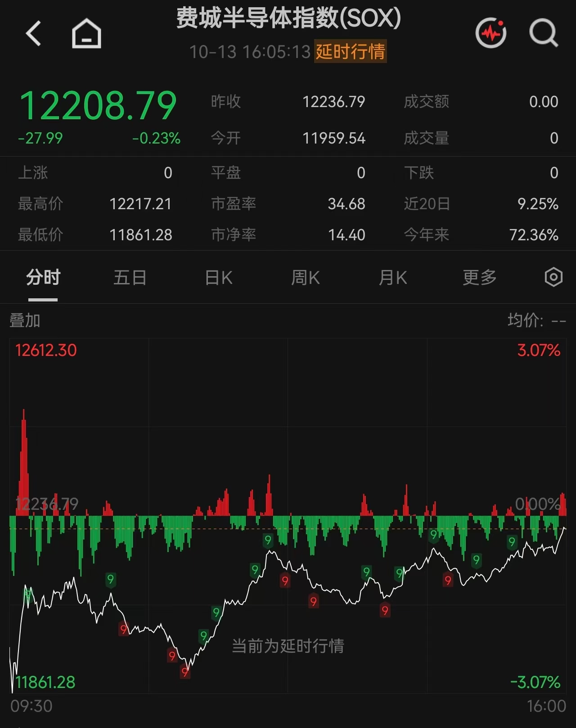Tap the 16:00 time axis label
This screenshot has height=728, width=576.
546,706
